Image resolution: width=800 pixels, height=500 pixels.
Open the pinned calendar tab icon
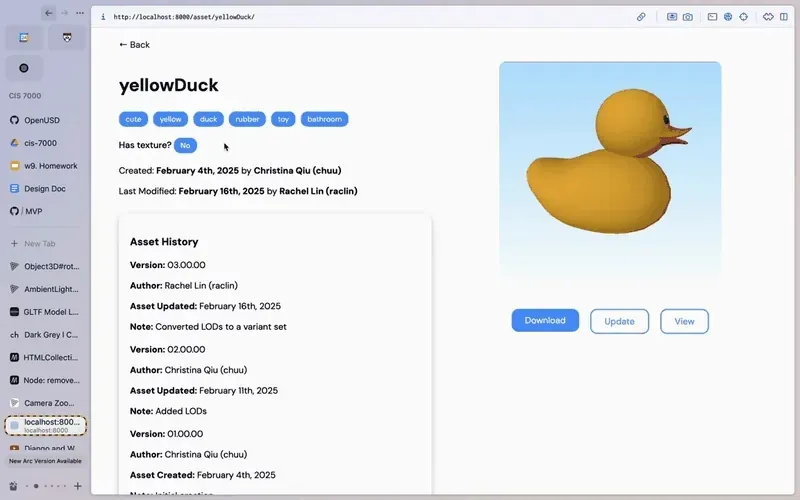24,38
